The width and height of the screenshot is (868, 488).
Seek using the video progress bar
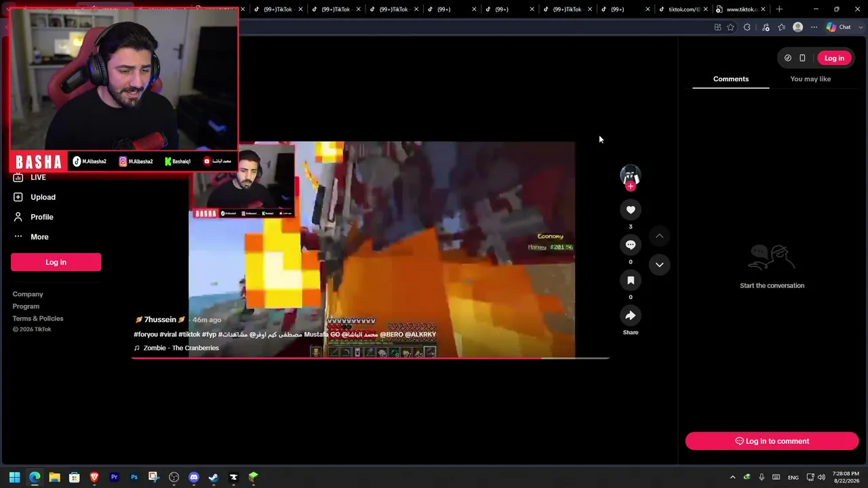tap(370, 358)
